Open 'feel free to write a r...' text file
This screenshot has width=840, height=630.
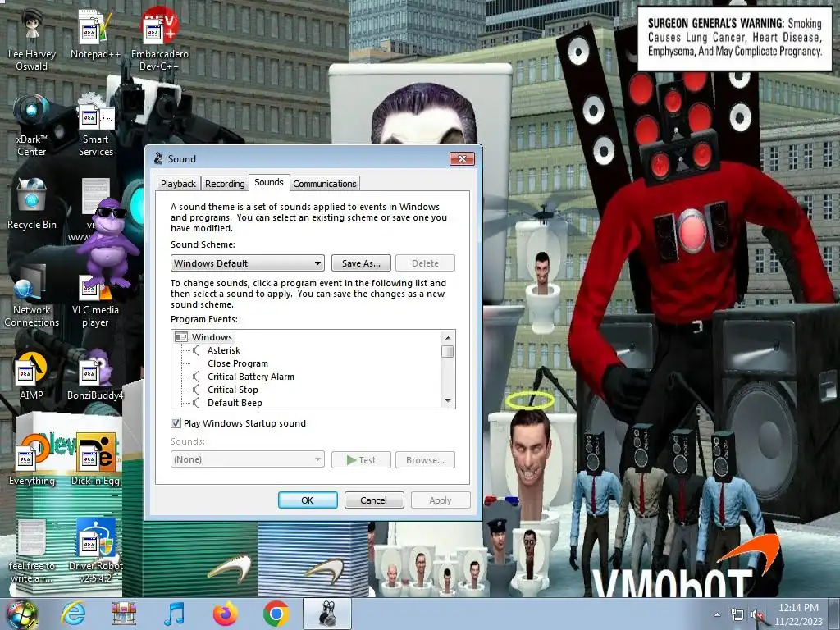point(32,552)
